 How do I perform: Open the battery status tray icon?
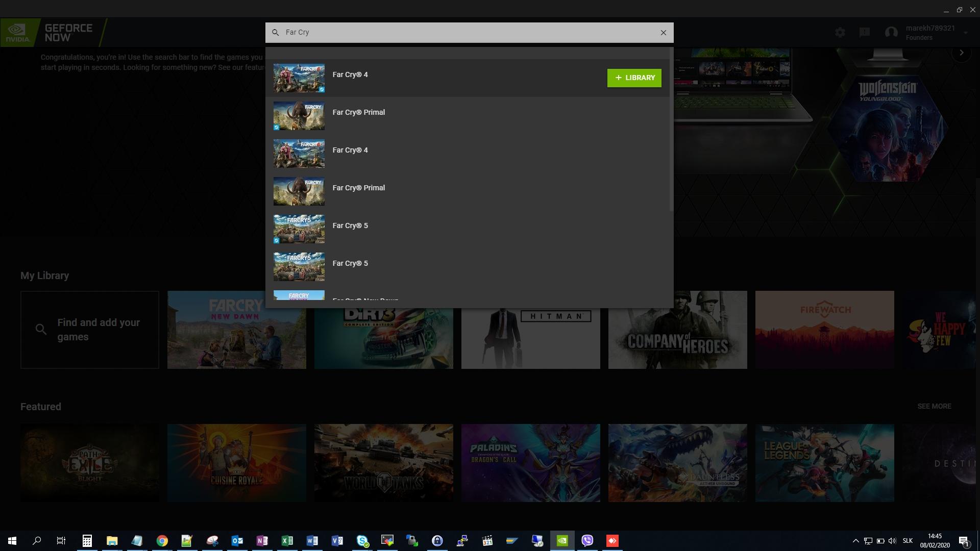click(880, 541)
